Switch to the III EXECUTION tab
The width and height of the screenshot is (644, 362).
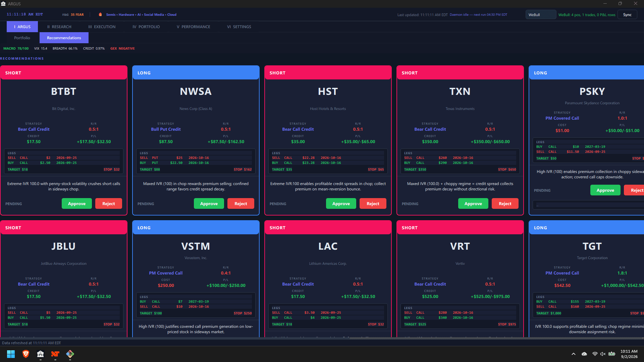[x=102, y=27]
